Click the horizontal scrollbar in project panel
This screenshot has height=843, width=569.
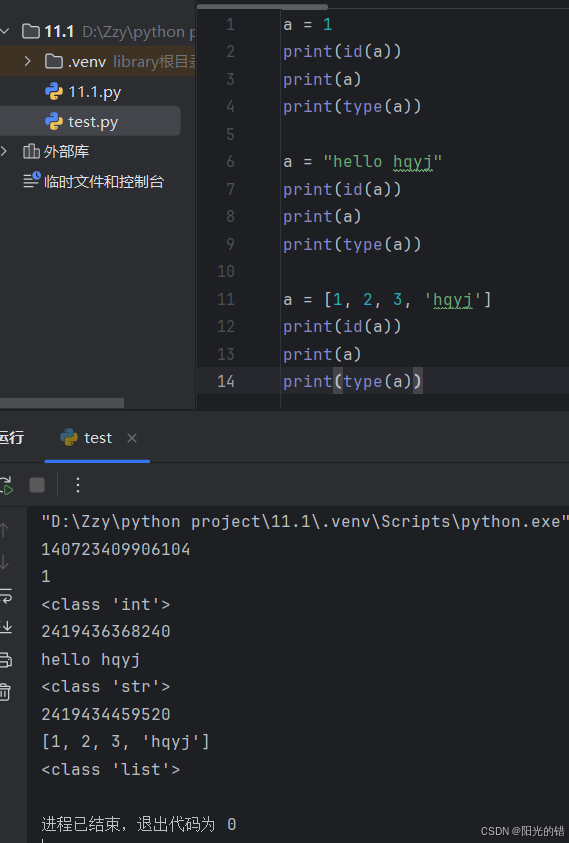point(62,403)
